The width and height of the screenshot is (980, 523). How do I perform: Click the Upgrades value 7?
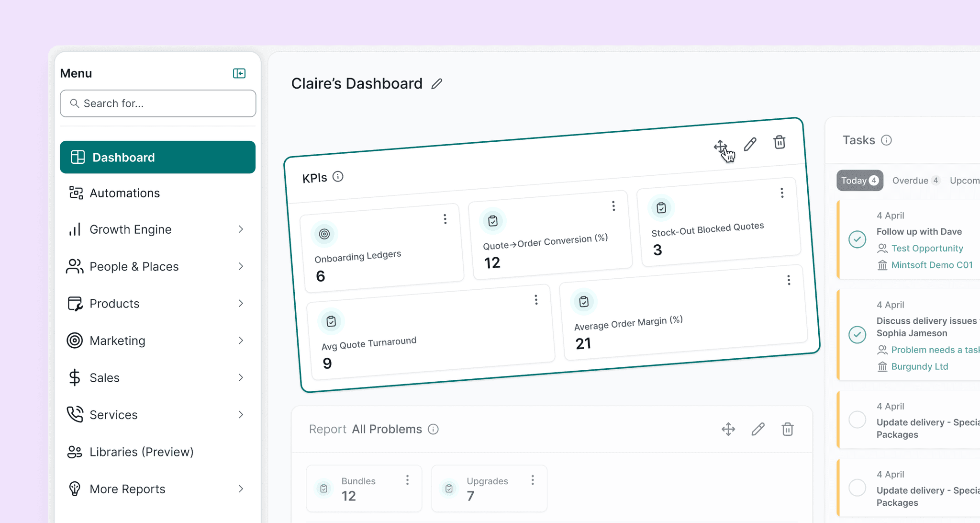[x=471, y=496]
